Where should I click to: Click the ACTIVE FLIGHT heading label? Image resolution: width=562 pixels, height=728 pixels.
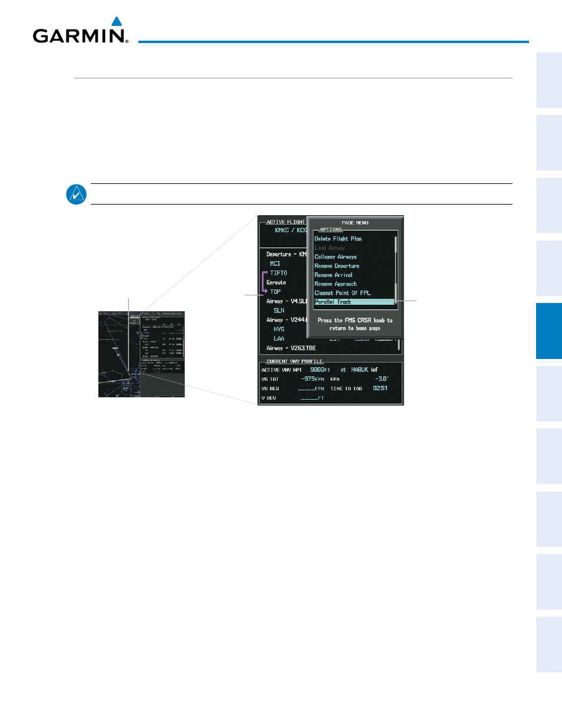click(x=286, y=222)
